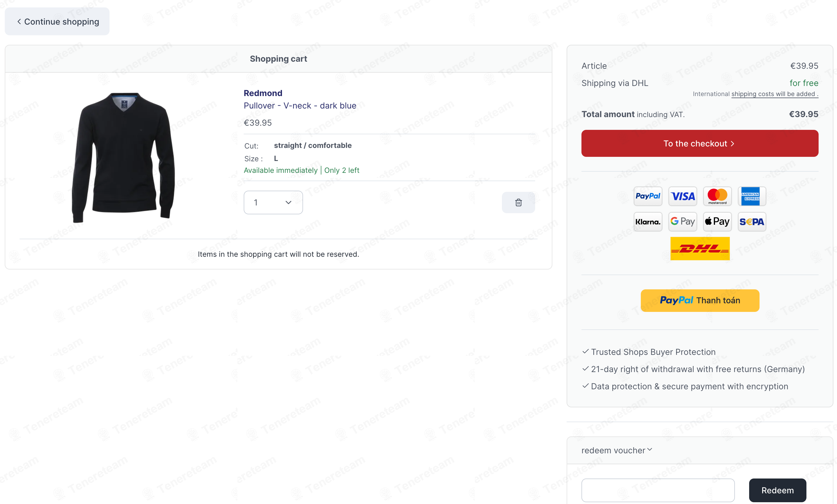Click the SEPA payment icon
Viewport: 837px width, 504px height.
coord(752,222)
